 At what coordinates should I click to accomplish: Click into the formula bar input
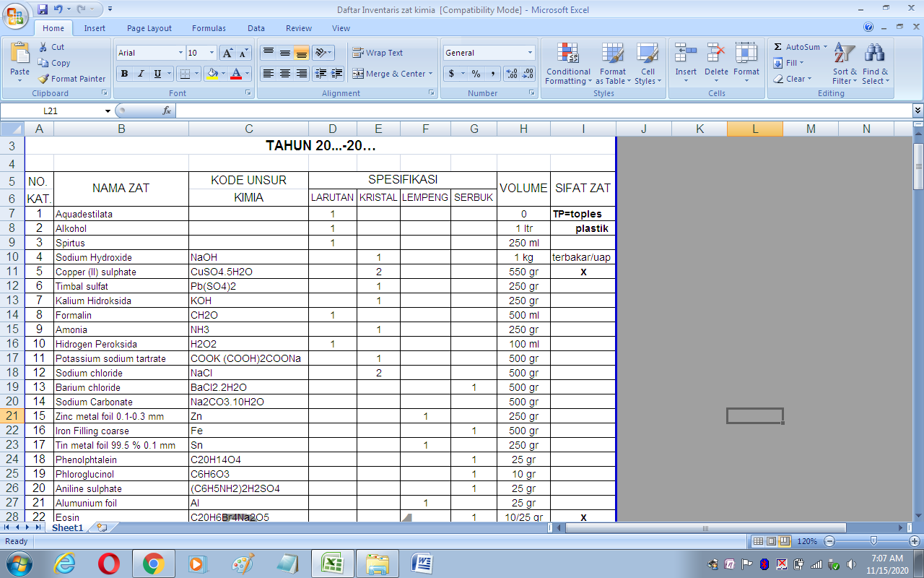544,111
